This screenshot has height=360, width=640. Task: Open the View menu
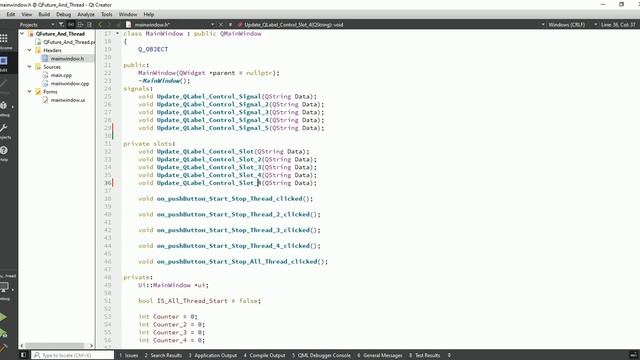pyautogui.click(x=27, y=14)
